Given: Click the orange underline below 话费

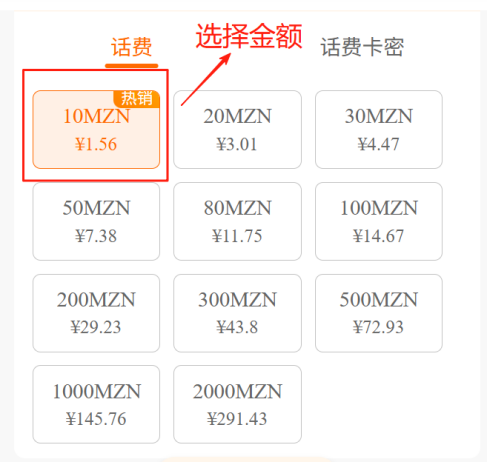Looking at the screenshot, I should 131,66.
